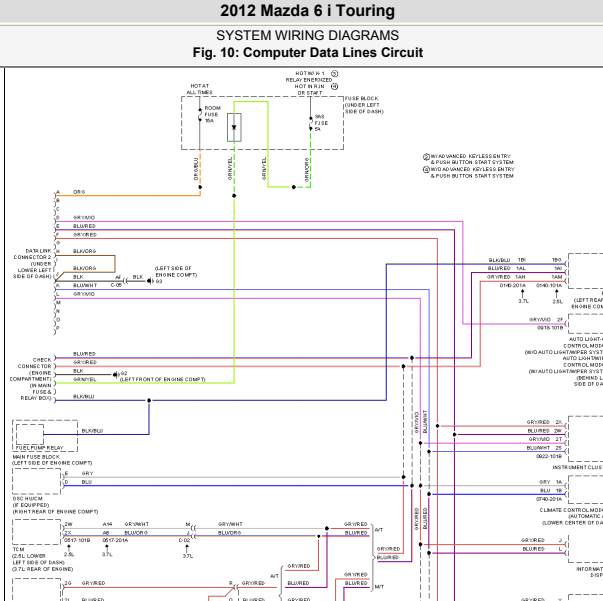The height and width of the screenshot is (601, 603).
Task: Click the G3 ground symbol
Action: coord(150,281)
